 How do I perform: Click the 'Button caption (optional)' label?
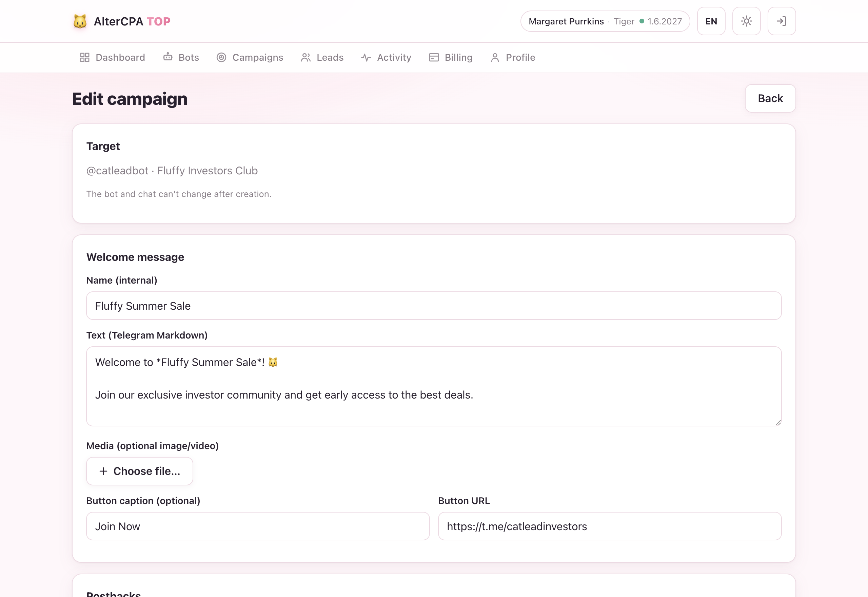(x=143, y=500)
